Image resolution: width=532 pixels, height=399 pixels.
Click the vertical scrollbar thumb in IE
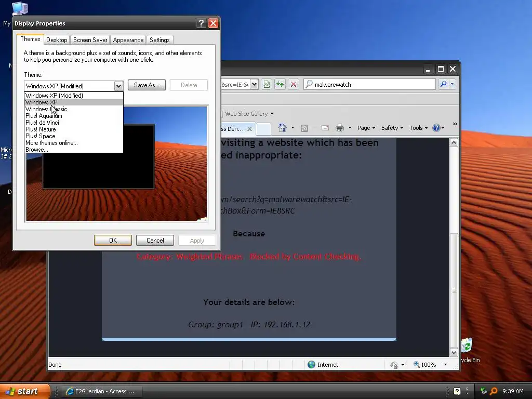pos(454,290)
